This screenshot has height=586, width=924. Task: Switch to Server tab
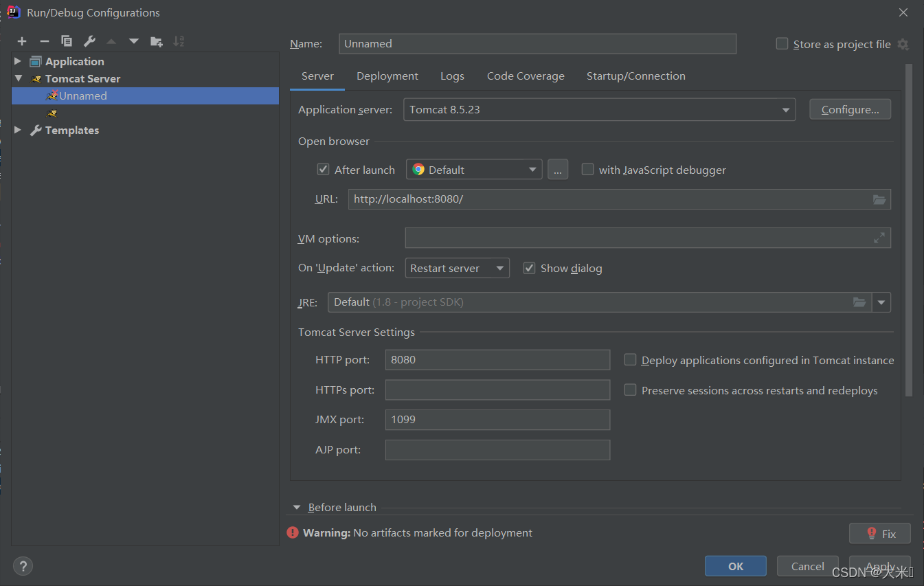[x=317, y=76]
